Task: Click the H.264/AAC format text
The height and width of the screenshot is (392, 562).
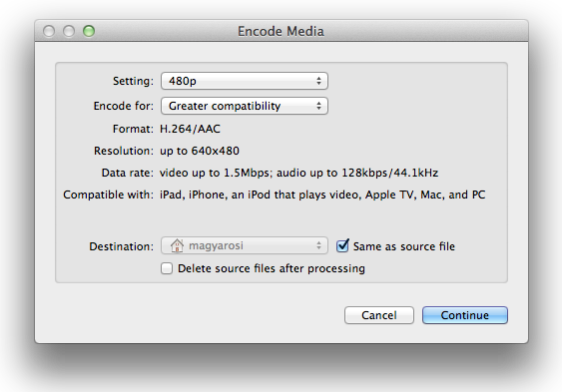Action: coord(190,129)
